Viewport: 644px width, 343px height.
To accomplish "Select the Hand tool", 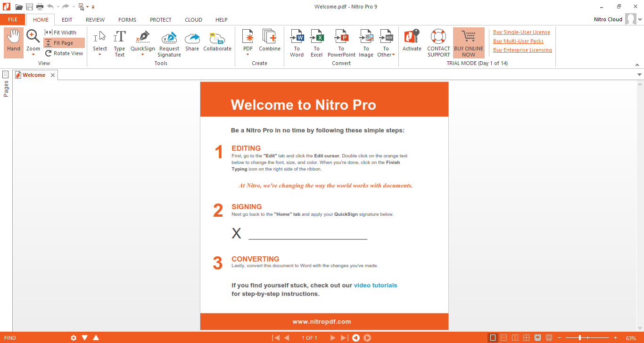I will 14,42.
